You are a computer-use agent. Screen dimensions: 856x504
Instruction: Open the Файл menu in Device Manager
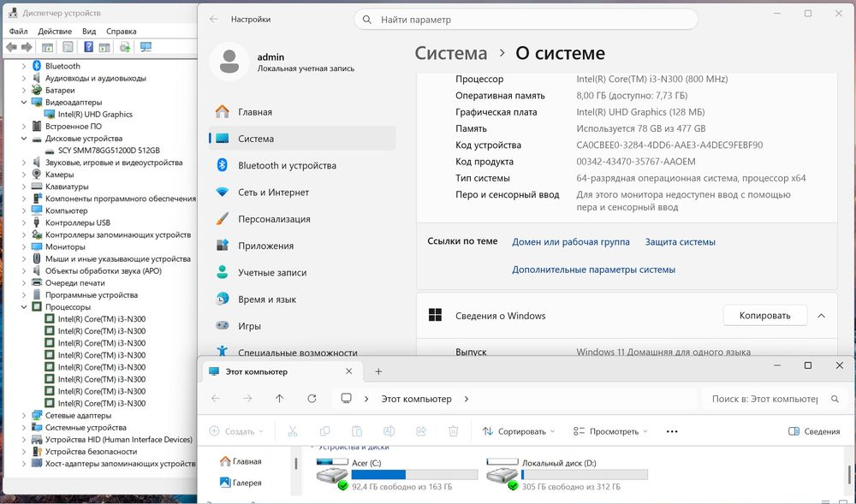(18, 31)
